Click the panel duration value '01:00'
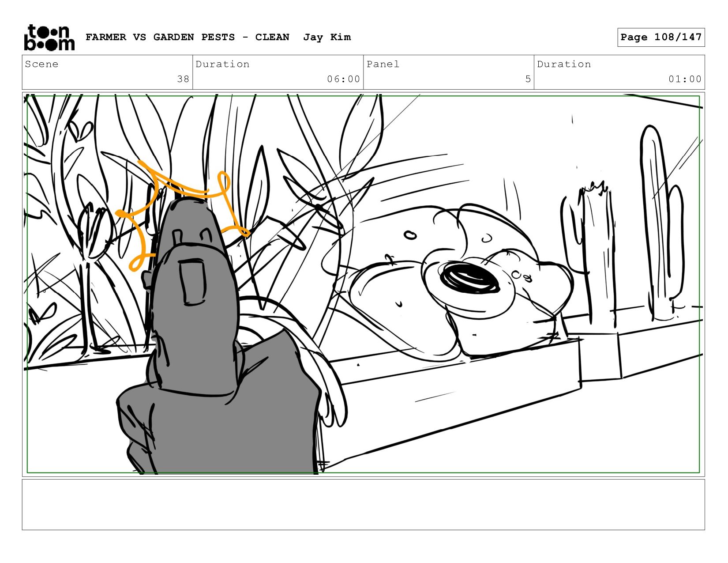The width and height of the screenshot is (728, 563). [685, 79]
